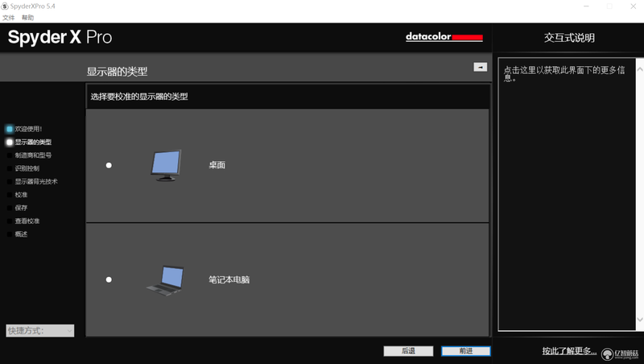Click the SpyderXPro title bar app icon
This screenshot has height=364, width=644.
(x=5, y=6)
